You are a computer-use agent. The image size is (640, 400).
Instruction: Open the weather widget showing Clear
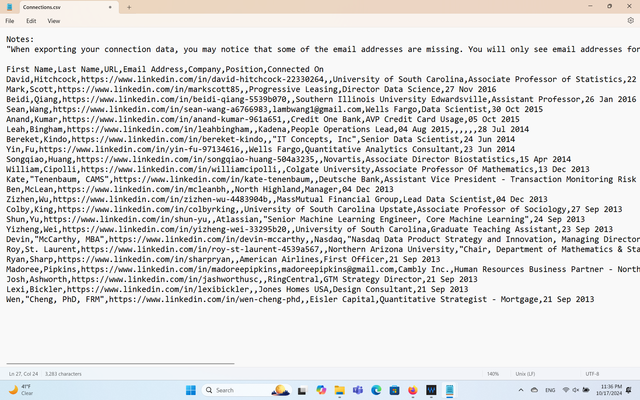point(21,390)
